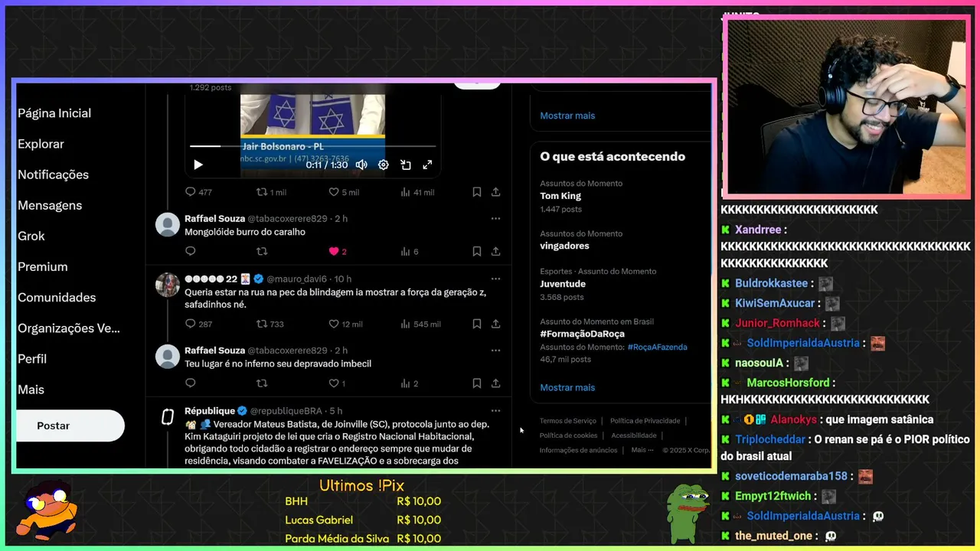
Task: Reply to the post with 287 comments
Action: pos(198,324)
